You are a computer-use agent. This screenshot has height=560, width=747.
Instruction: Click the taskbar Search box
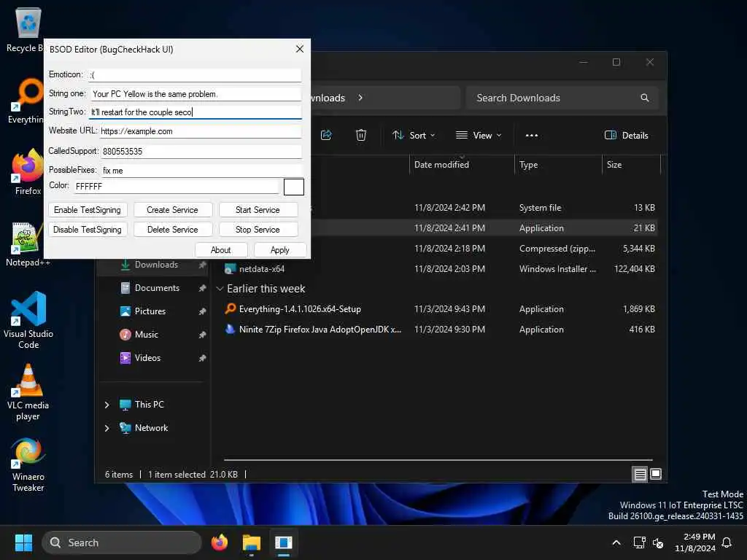(122, 542)
